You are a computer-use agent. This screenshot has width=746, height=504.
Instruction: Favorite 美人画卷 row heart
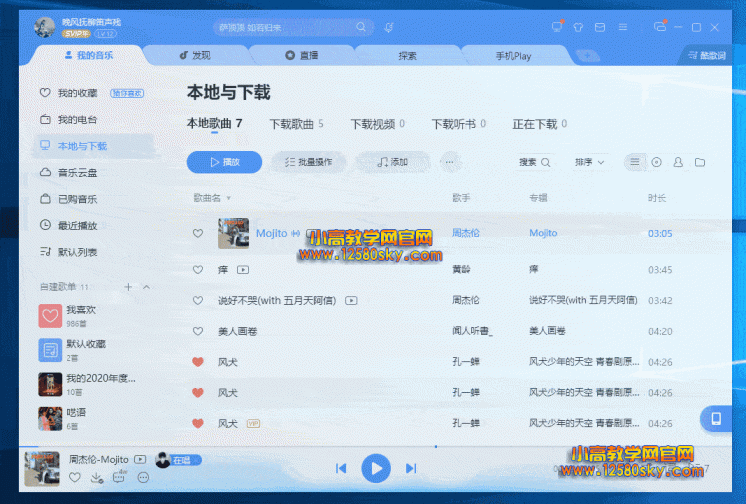point(198,331)
